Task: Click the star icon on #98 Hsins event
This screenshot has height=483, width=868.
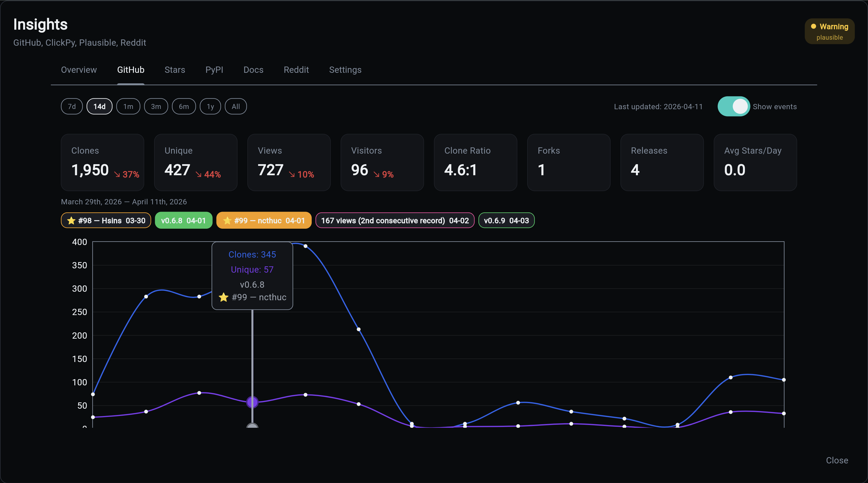Action: 71,221
